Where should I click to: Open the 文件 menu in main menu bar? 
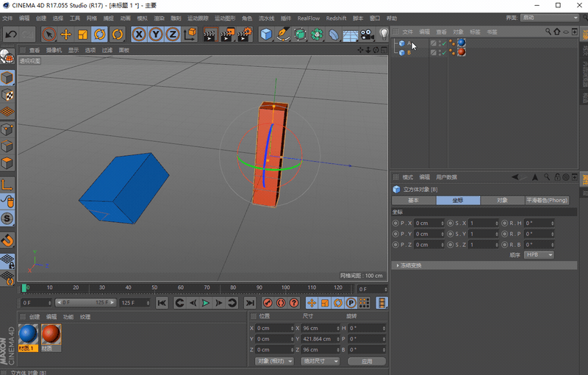point(7,18)
